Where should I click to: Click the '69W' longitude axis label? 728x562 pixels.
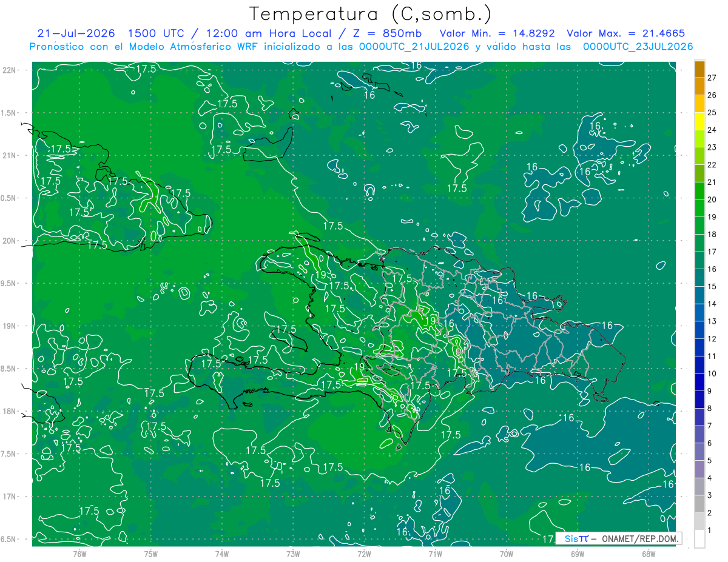coord(578,553)
